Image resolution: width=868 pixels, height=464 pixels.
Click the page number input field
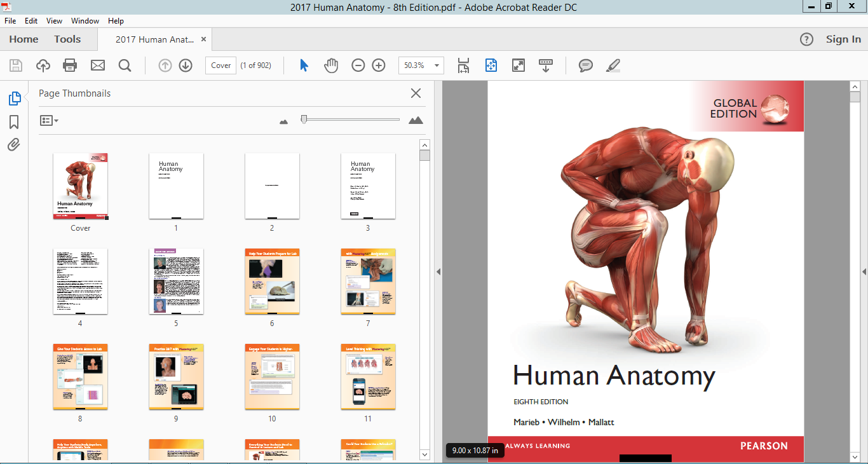pyautogui.click(x=220, y=65)
